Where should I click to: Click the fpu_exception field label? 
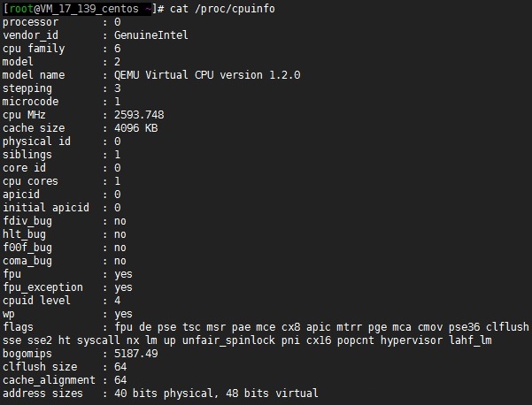(43, 287)
